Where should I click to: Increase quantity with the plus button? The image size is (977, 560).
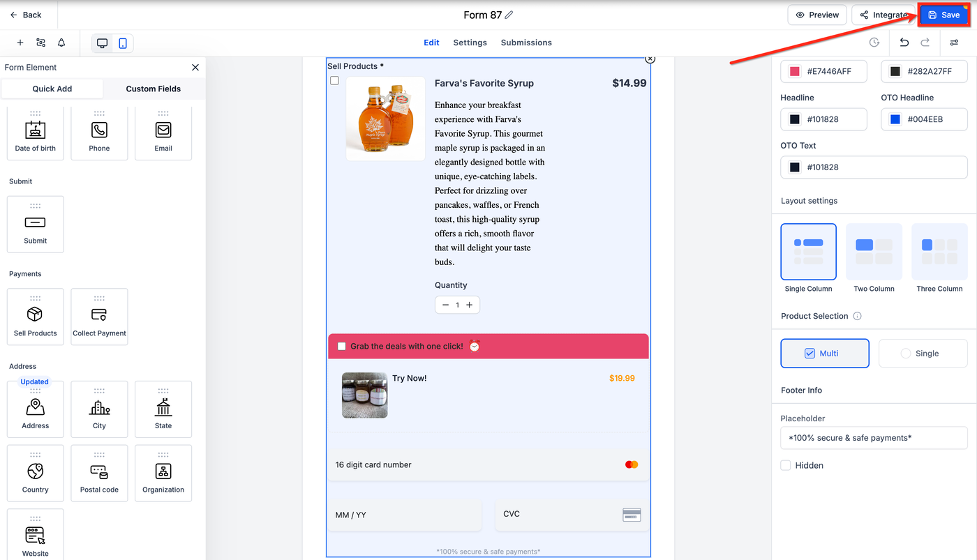click(x=470, y=305)
